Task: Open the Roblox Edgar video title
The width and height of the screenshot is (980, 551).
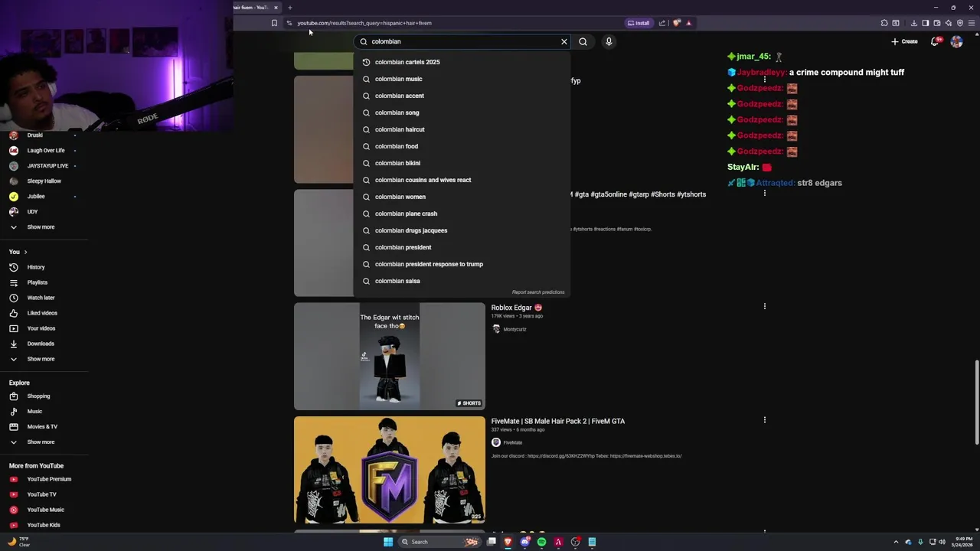Action: click(x=517, y=308)
